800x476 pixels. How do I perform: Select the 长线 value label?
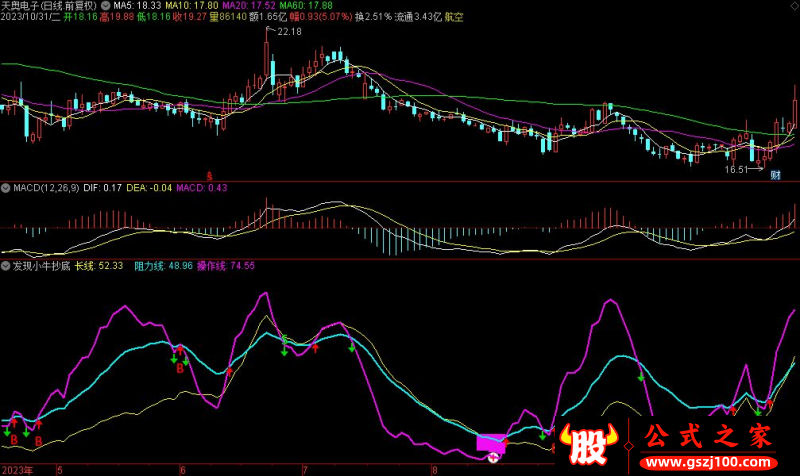coord(98,266)
